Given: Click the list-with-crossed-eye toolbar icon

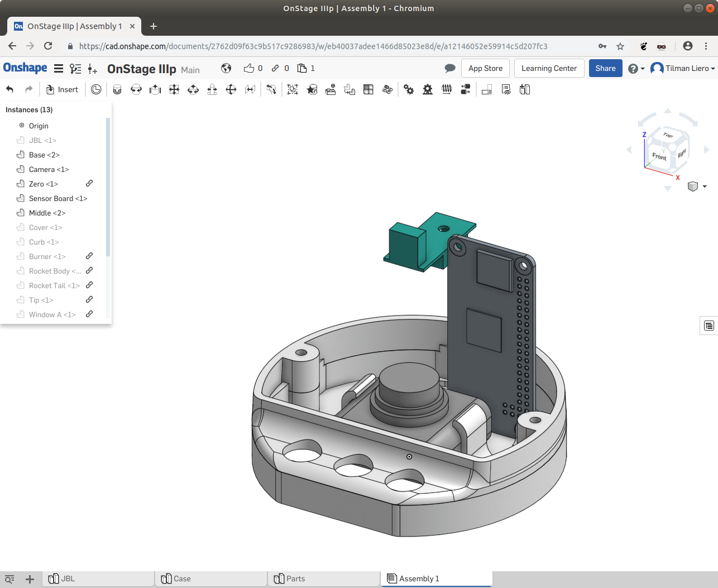Looking at the screenshot, I should [506, 89].
